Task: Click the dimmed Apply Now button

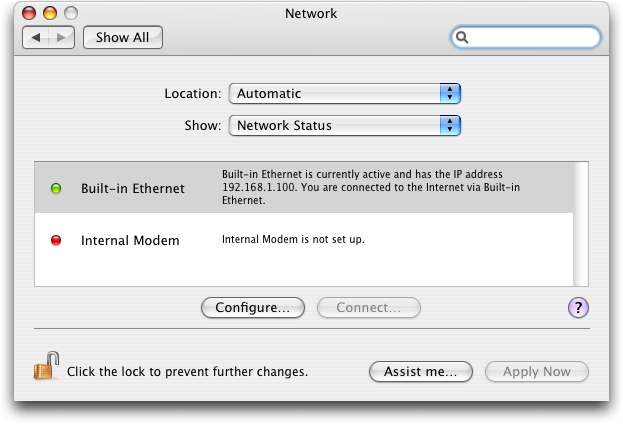Action: (x=537, y=372)
